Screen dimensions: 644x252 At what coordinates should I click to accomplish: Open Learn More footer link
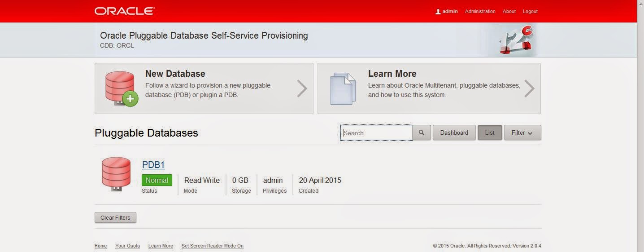click(161, 246)
